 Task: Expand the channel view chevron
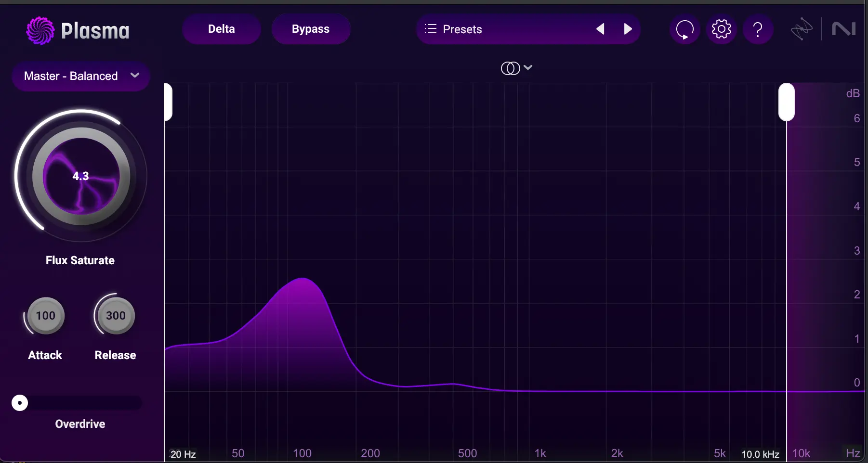pyautogui.click(x=528, y=68)
